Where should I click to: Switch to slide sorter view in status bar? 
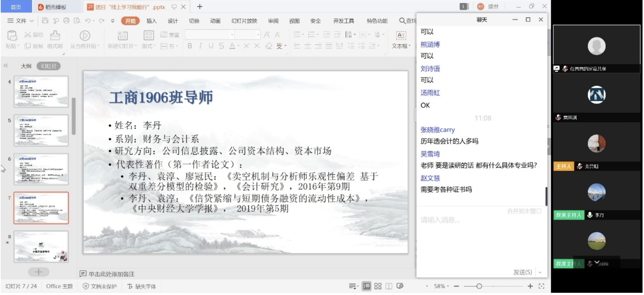click(x=378, y=286)
